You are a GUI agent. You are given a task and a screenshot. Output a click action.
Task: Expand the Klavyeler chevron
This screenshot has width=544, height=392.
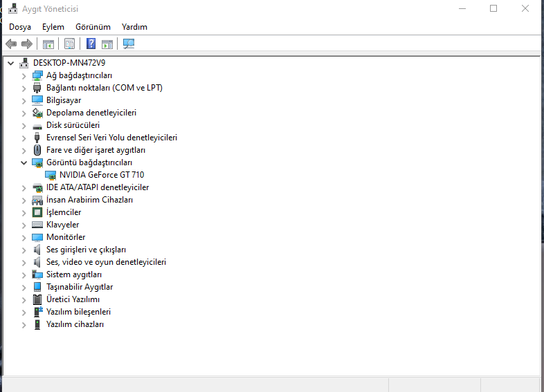[x=24, y=225]
